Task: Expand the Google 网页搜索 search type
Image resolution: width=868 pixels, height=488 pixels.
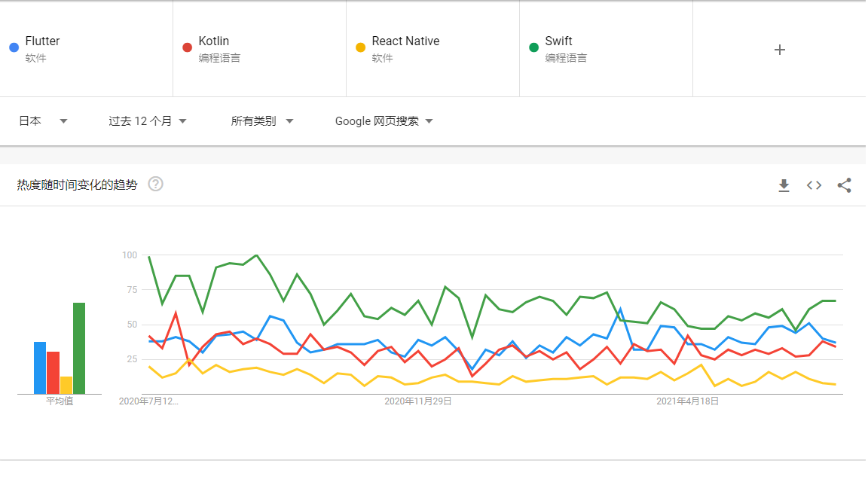Action: [384, 121]
